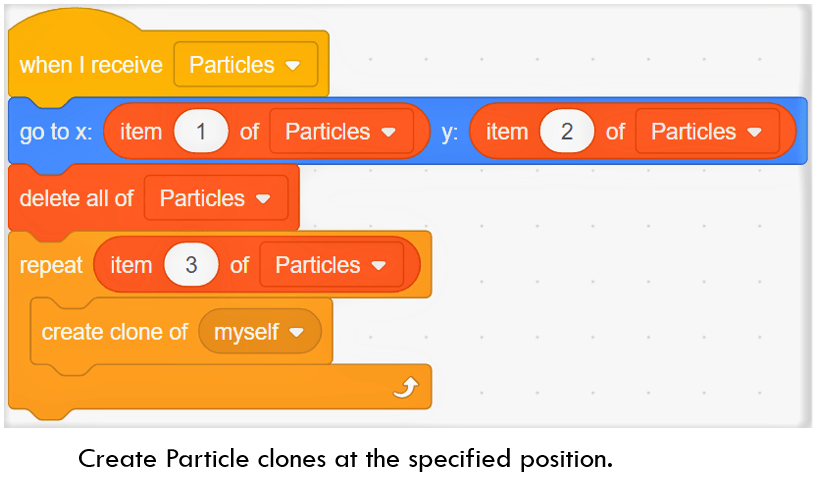Click the item index field showing 1
This screenshot has width=814, height=480.
coord(201,132)
